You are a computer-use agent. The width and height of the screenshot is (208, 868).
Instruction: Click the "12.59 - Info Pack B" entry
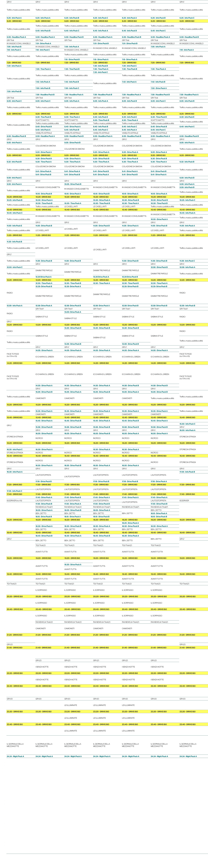coord(187,306)
